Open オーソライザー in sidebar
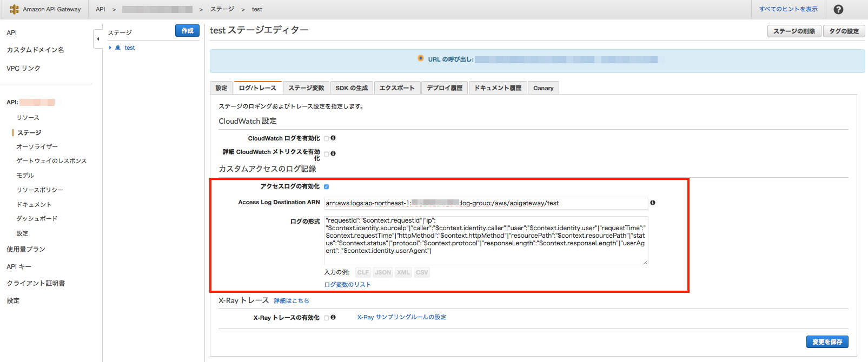The width and height of the screenshot is (868, 362). pyautogui.click(x=37, y=147)
